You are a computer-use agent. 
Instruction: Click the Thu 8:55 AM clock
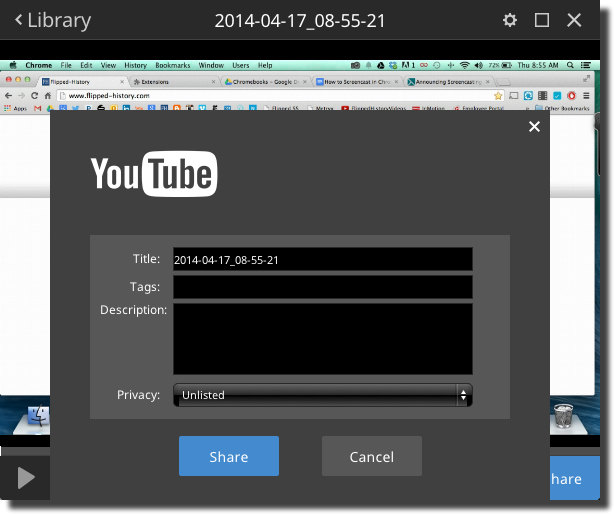(x=538, y=65)
